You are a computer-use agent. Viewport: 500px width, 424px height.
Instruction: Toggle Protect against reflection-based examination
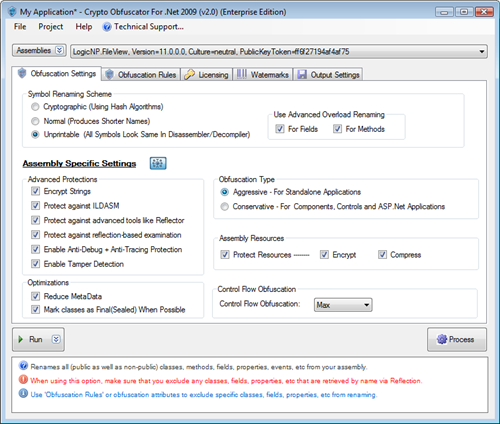35,235
